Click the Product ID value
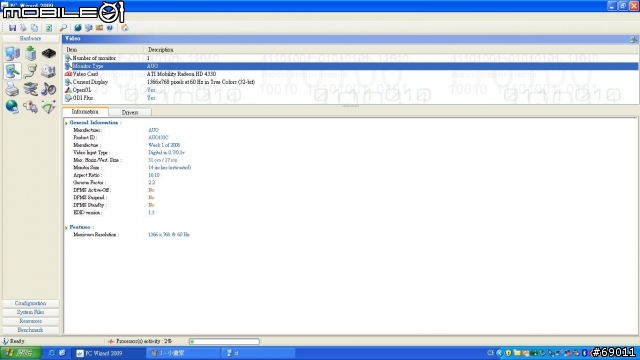 (x=158, y=138)
